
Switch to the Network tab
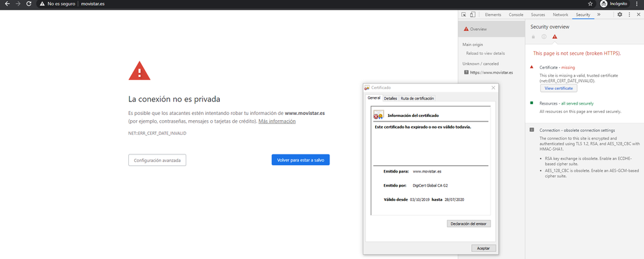[560, 14]
